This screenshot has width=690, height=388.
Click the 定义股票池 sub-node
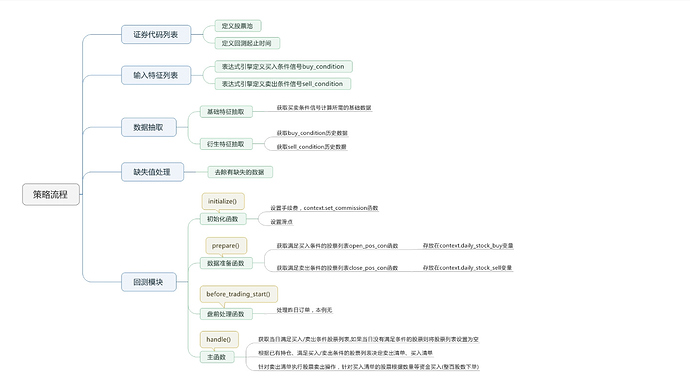(x=238, y=26)
